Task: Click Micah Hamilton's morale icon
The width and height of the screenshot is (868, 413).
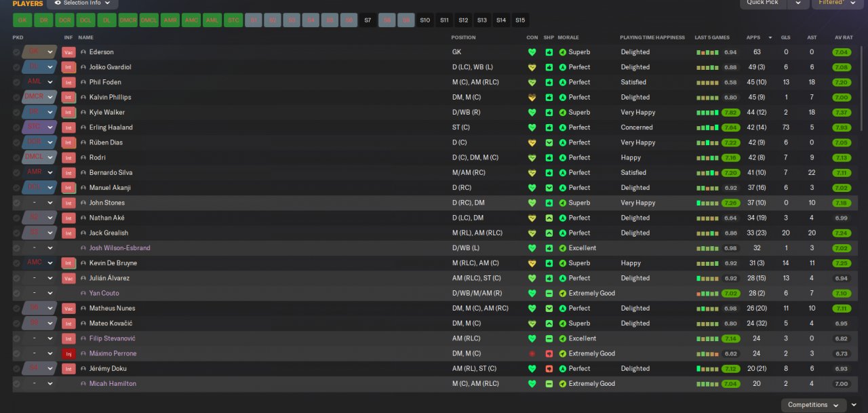Action: tap(562, 384)
